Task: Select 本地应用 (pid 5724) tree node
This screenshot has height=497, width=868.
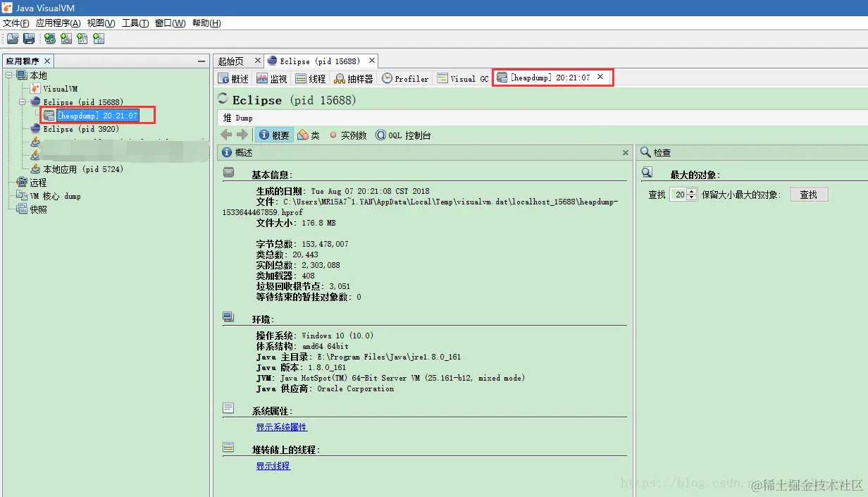Action: pyautogui.click(x=83, y=169)
